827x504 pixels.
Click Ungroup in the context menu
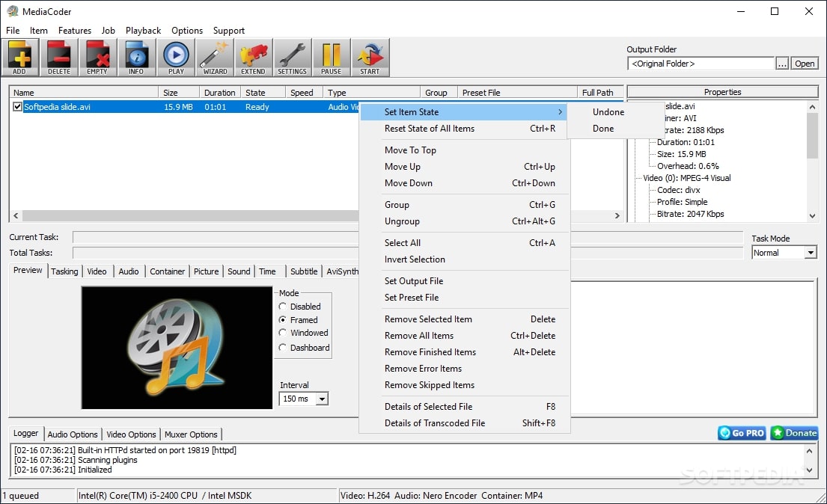(464, 221)
